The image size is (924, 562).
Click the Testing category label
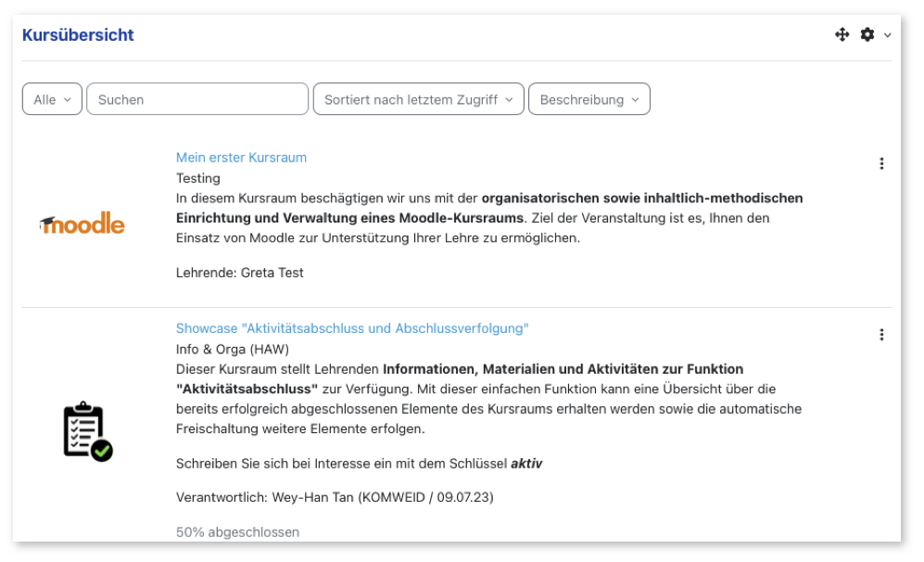(198, 178)
